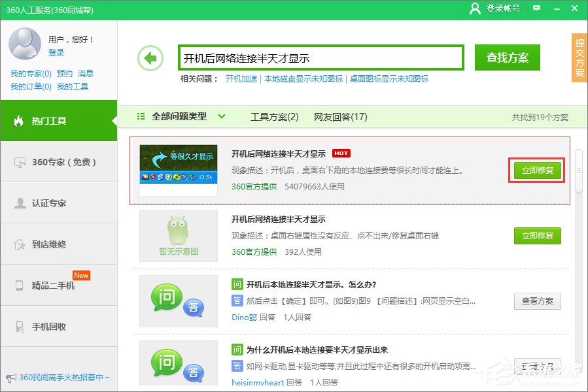Select the 手机回收 recycling icon
The image size is (588, 392).
[x=20, y=325]
